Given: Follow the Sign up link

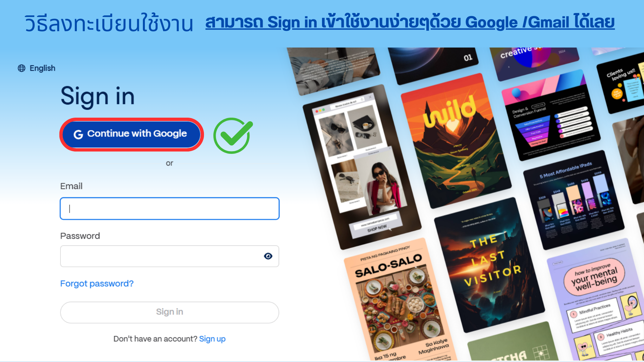Looking at the screenshot, I should pyautogui.click(x=212, y=339).
